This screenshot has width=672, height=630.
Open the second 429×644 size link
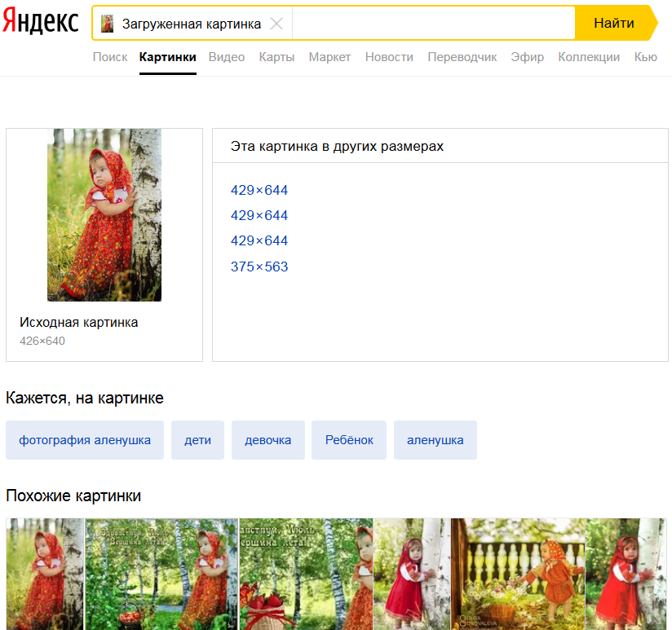coord(259,215)
